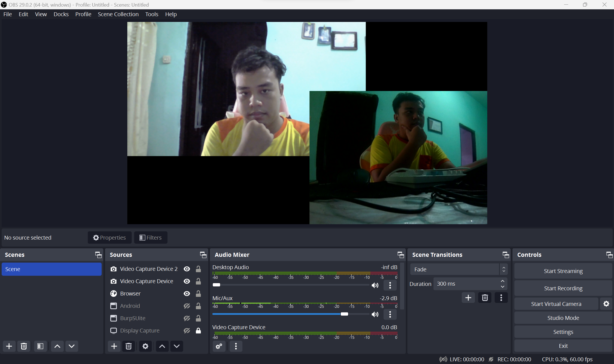Click Mic/Aux volume slider handle
This screenshot has height=364, width=614.
(x=344, y=314)
